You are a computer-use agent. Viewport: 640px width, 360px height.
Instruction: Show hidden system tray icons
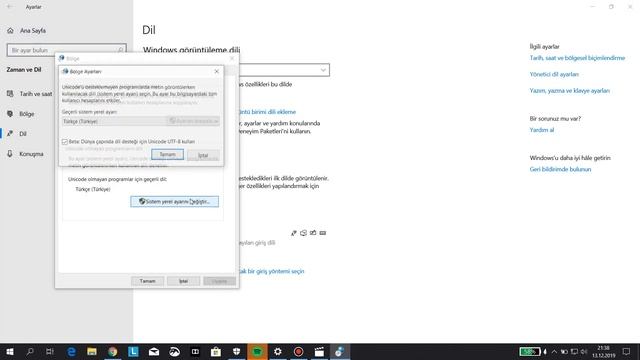pos(554,351)
